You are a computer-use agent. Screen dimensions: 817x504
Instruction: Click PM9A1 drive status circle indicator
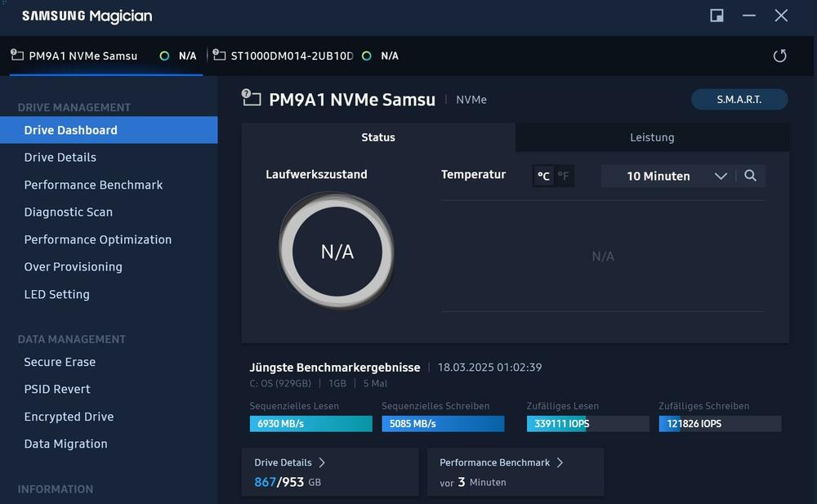pos(165,56)
